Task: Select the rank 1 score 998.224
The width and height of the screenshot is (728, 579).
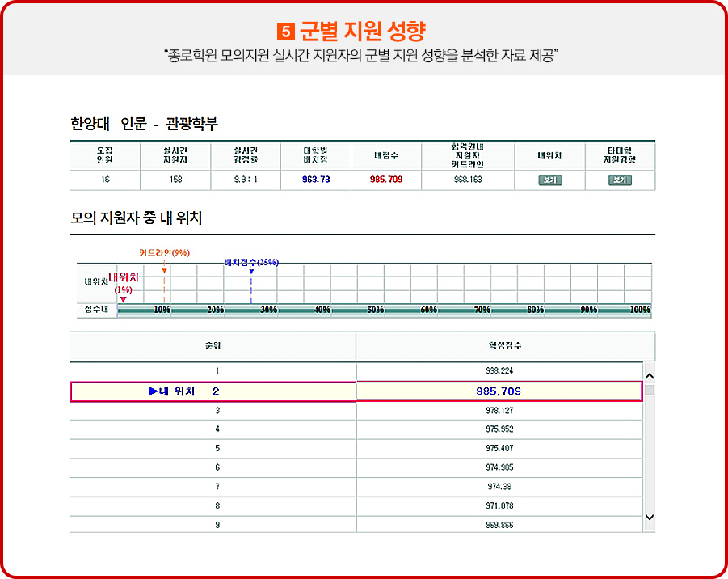Action: pyautogui.click(x=499, y=370)
